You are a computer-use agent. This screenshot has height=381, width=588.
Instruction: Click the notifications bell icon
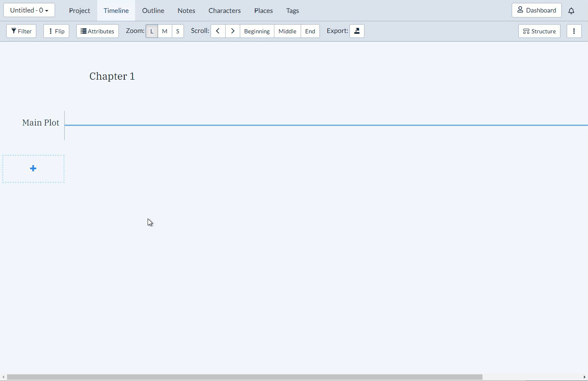pyautogui.click(x=571, y=11)
